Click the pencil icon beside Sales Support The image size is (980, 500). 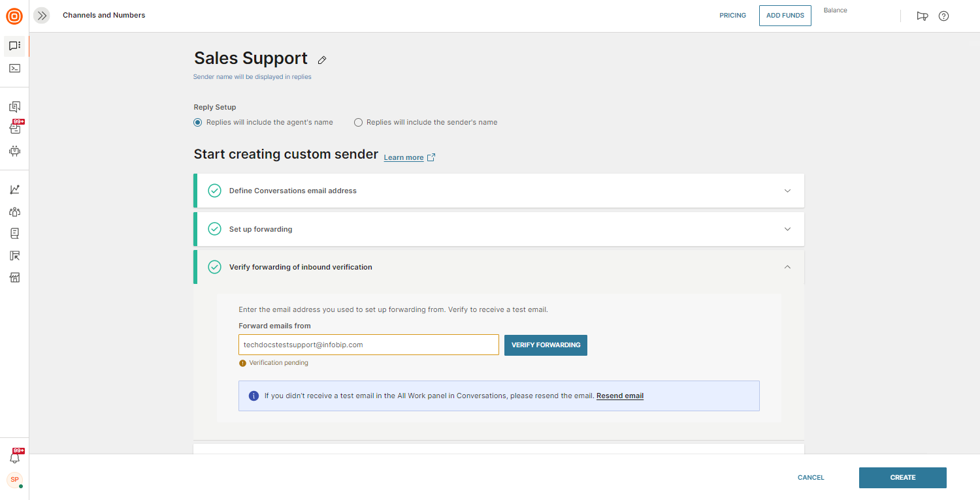322,60
